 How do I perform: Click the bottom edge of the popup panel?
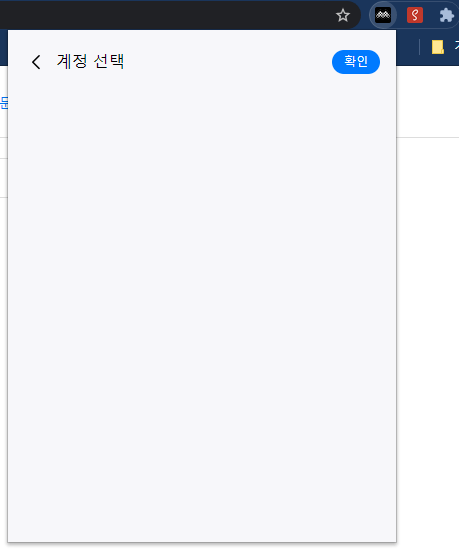[202, 541]
